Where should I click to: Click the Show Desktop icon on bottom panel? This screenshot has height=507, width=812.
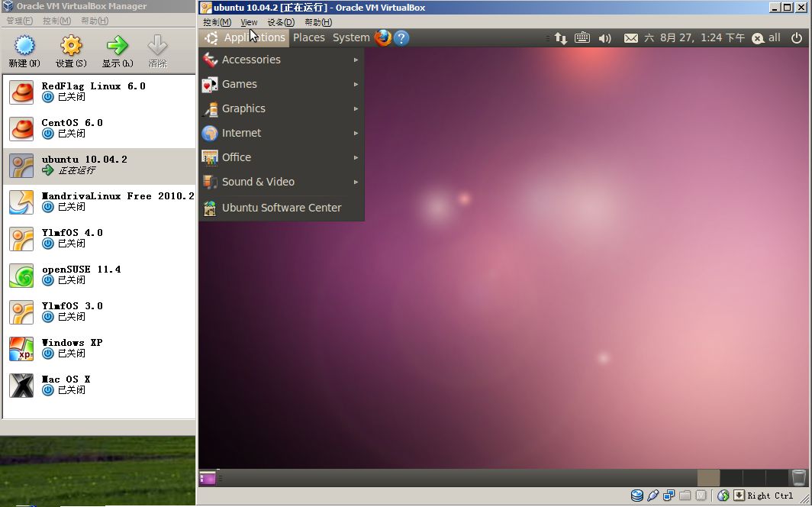point(207,478)
